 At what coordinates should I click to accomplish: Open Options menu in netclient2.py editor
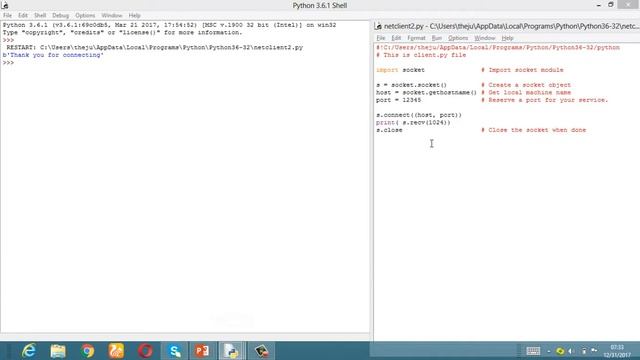(x=458, y=38)
